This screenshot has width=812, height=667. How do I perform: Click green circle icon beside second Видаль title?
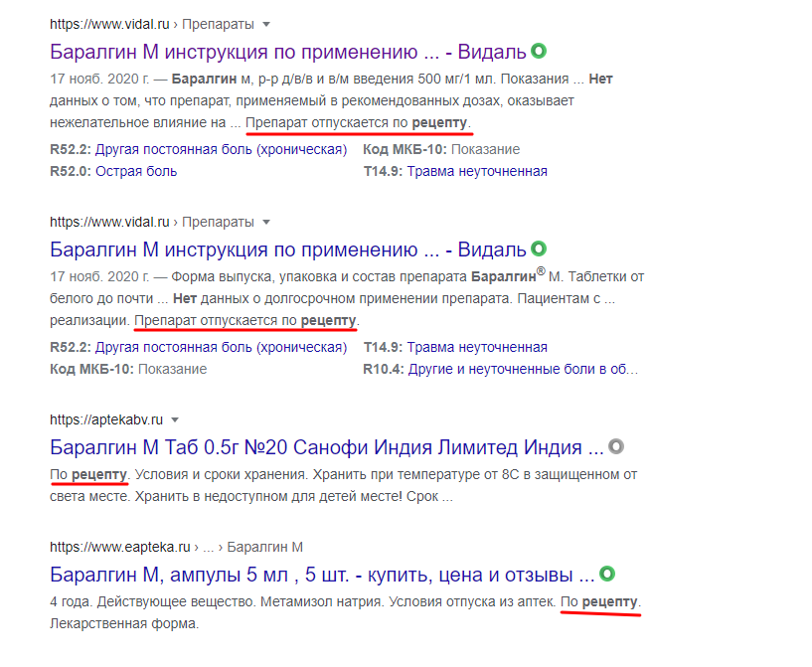(x=539, y=248)
